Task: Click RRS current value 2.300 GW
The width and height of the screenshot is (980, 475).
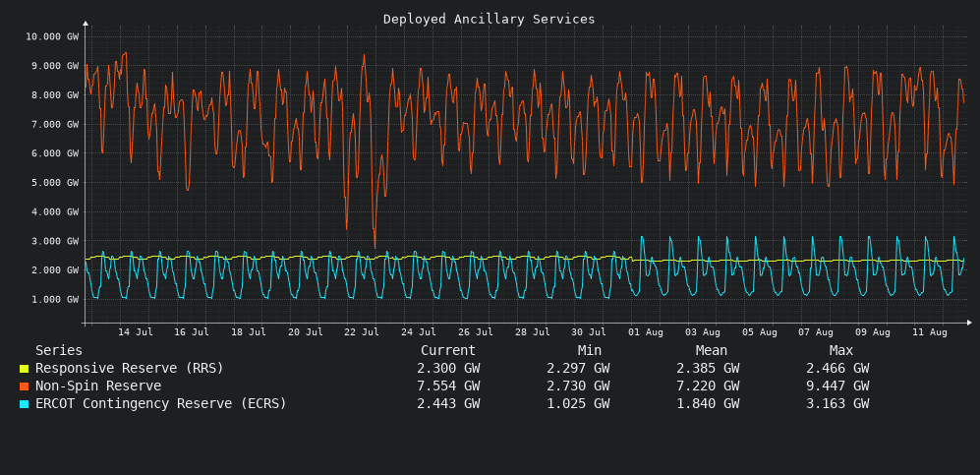Action: point(448,369)
